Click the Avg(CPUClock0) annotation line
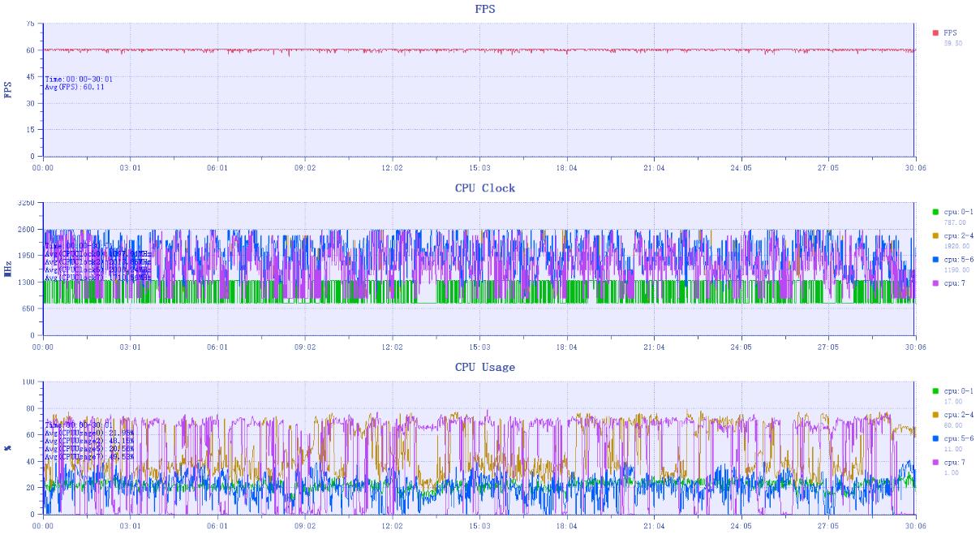Image resolution: width=980 pixels, height=539 pixels. coord(97,253)
